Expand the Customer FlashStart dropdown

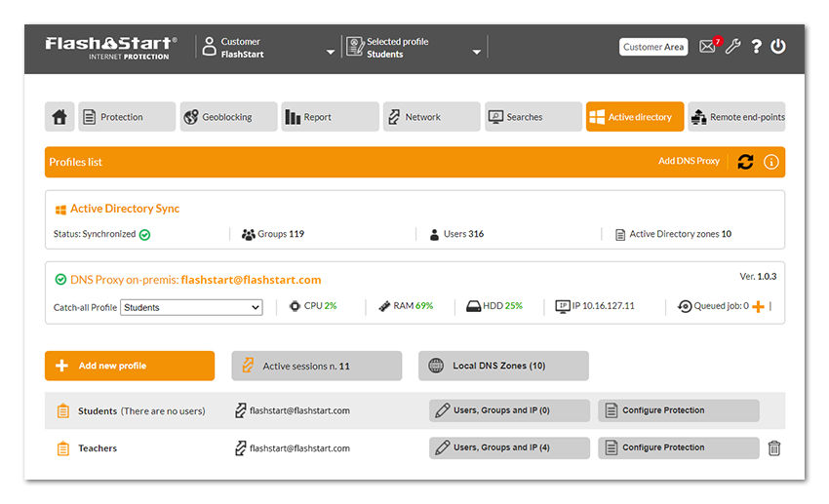pos(331,52)
